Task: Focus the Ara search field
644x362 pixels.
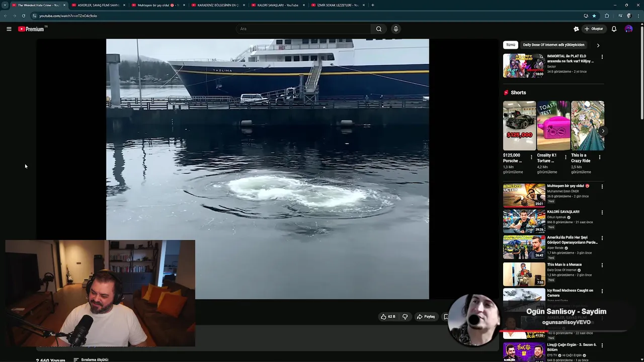Action: (x=304, y=29)
